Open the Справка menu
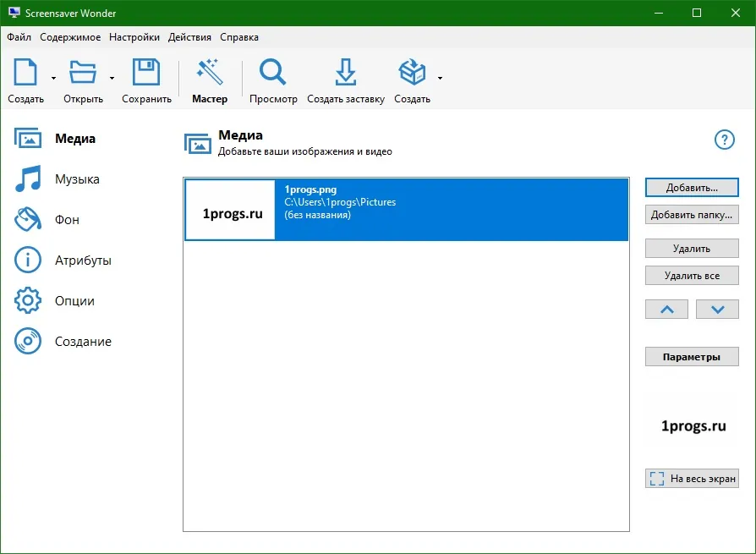The width and height of the screenshot is (756, 554). tap(239, 37)
